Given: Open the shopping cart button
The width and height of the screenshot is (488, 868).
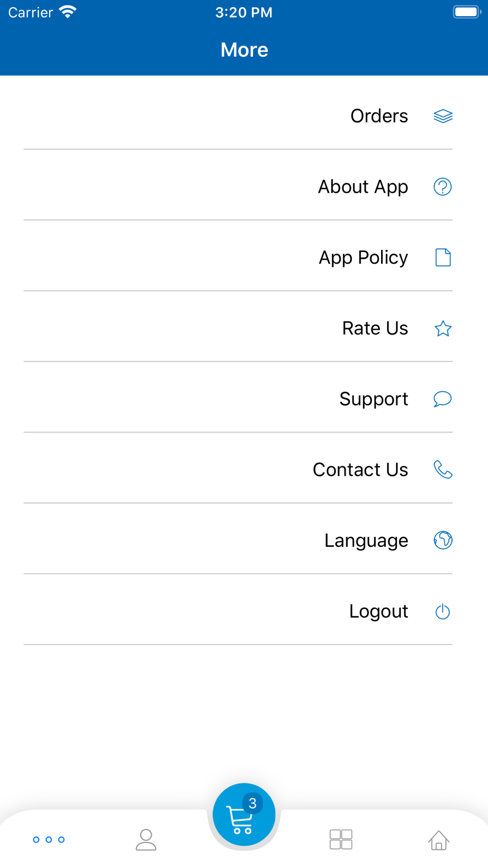Looking at the screenshot, I should click(x=244, y=814).
